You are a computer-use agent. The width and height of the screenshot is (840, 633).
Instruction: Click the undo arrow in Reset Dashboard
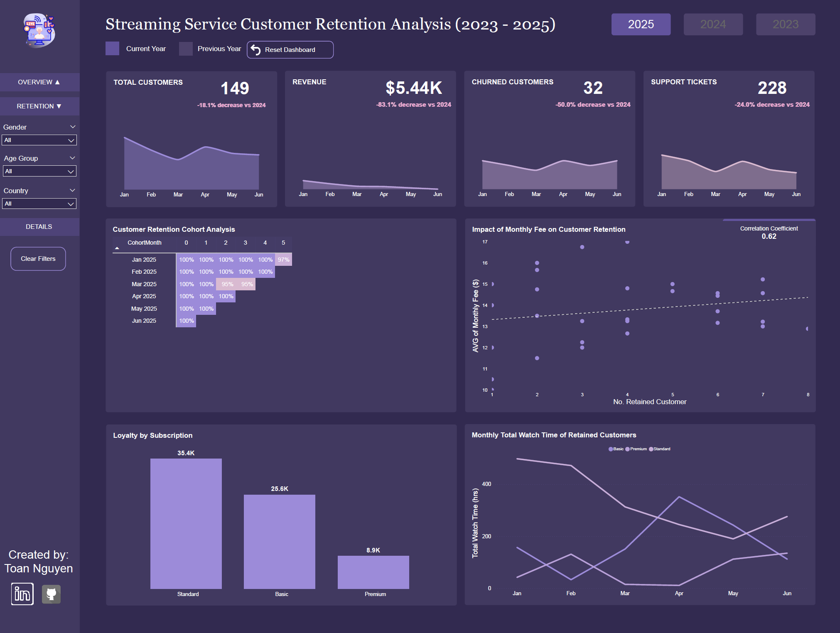tap(256, 50)
